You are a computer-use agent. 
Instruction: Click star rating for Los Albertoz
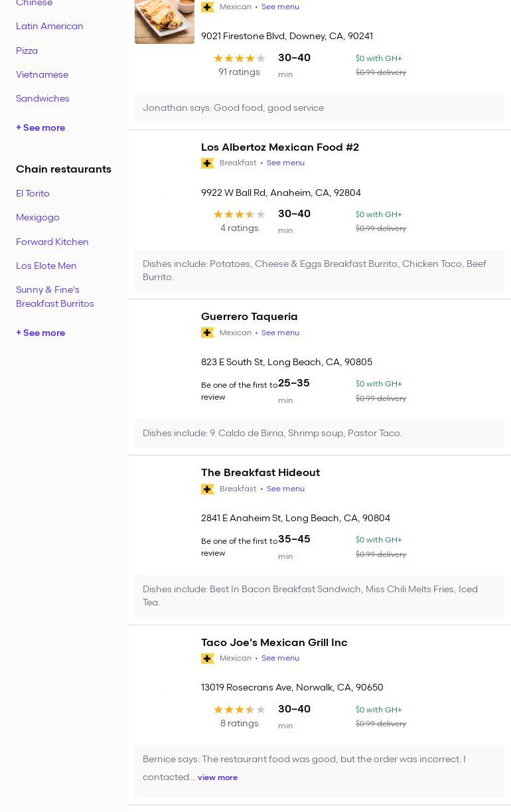click(x=239, y=214)
